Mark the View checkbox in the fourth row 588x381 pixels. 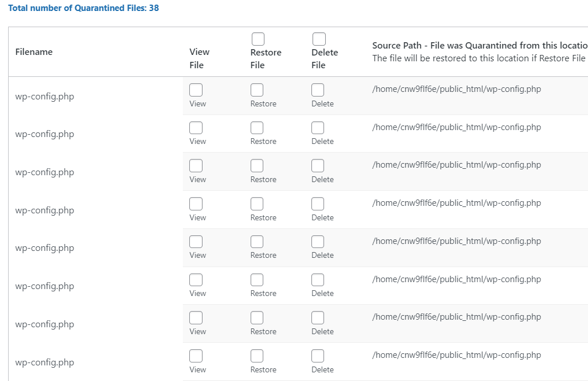click(196, 204)
